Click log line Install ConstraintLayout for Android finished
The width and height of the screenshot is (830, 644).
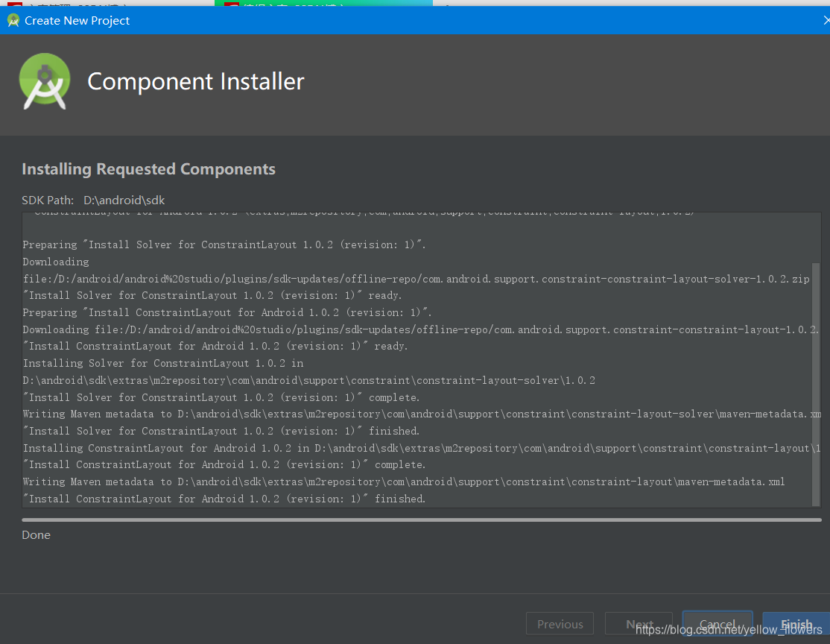point(224,499)
